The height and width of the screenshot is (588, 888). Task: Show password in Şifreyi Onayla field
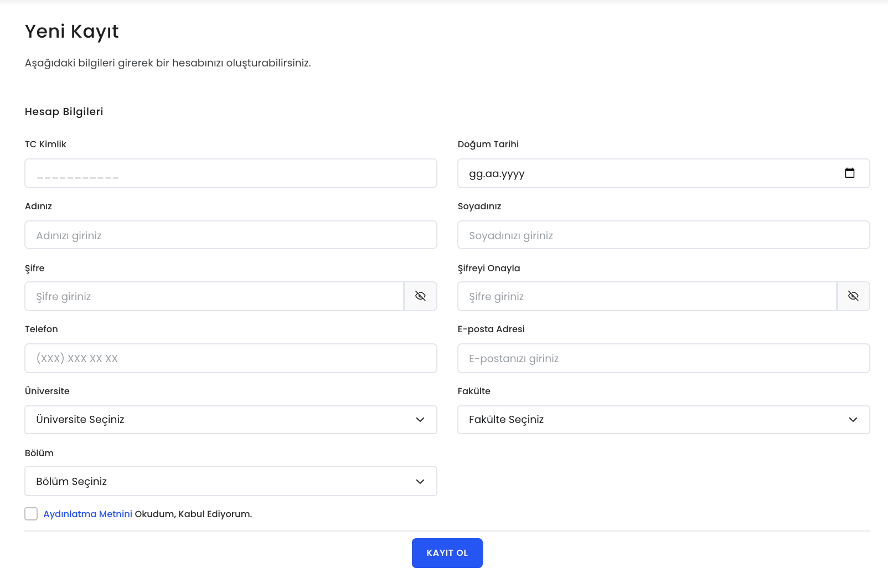(853, 296)
